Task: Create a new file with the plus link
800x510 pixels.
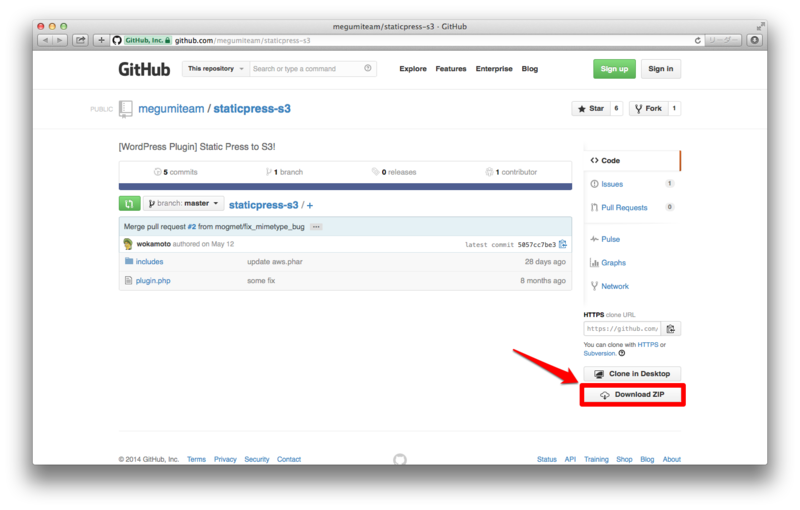Action: 310,206
